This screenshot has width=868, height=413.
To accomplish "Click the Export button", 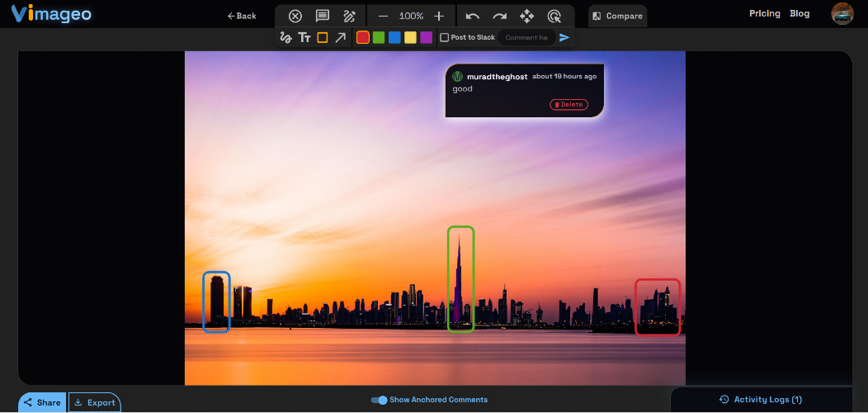I will point(95,402).
